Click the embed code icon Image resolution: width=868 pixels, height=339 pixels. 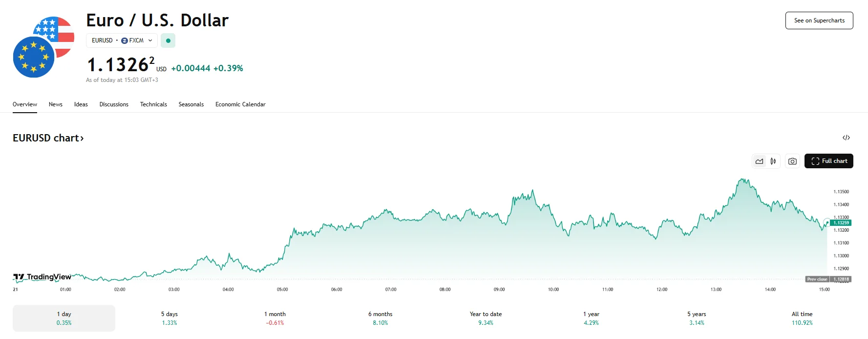click(x=846, y=138)
